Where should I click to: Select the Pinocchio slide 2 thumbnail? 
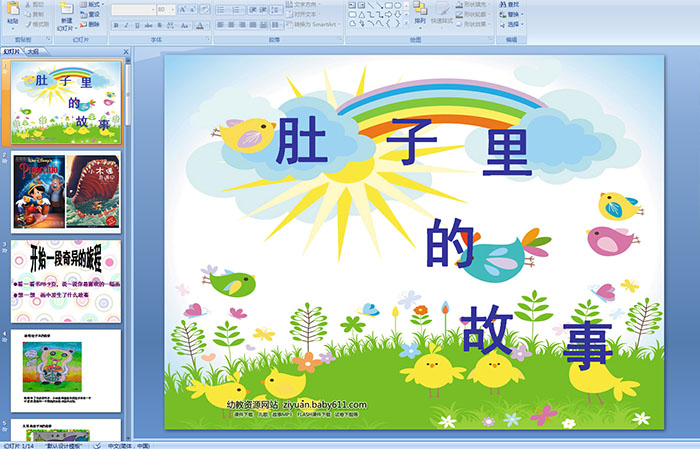(x=66, y=192)
